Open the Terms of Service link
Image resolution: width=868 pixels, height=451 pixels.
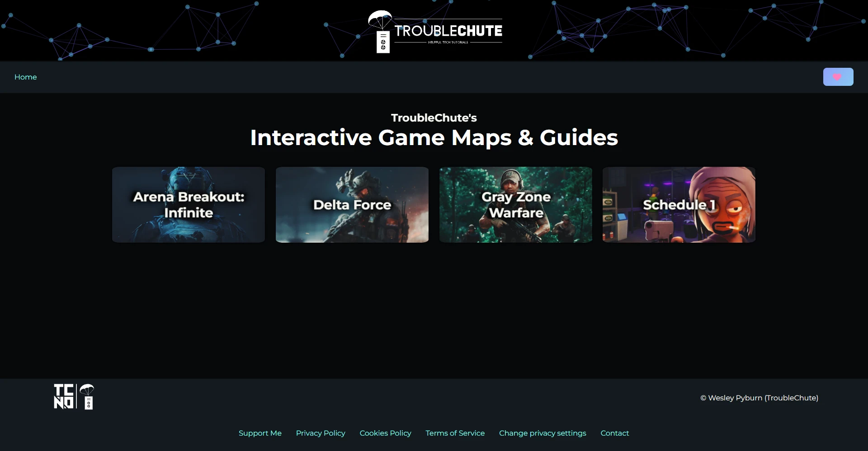click(x=455, y=433)
